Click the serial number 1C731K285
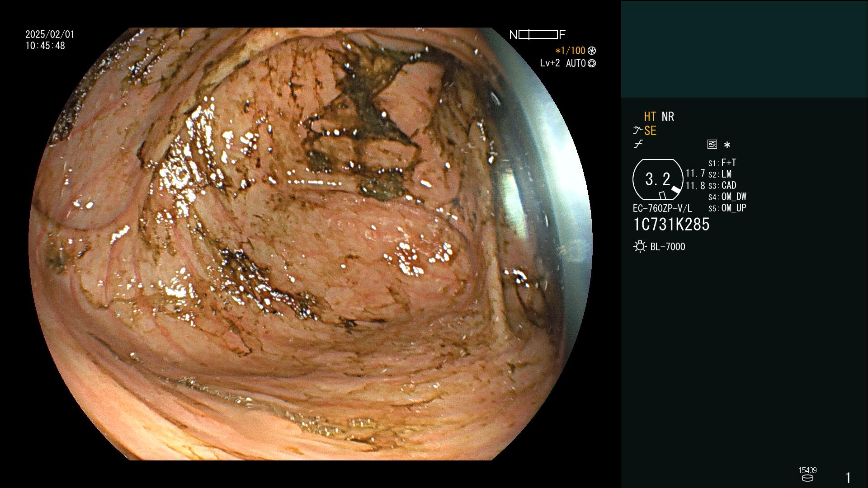The height and width of the screenshot is (488, 868). point(671,225)
